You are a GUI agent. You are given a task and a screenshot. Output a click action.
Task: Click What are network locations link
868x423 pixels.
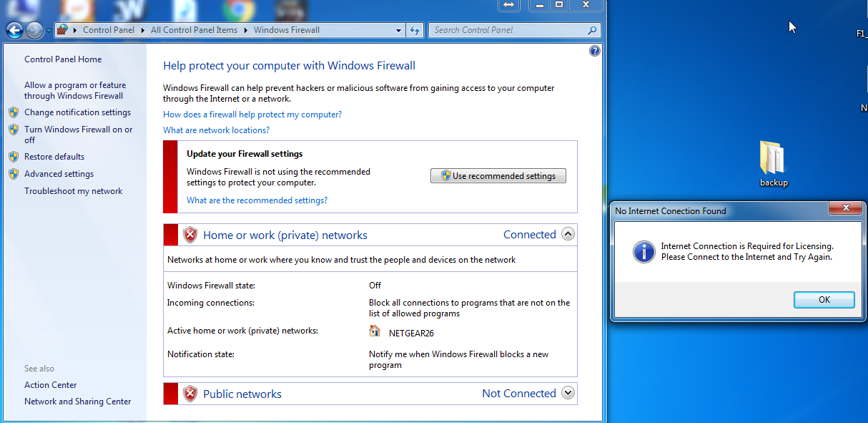pyautogui.click(x=217, y=130)
